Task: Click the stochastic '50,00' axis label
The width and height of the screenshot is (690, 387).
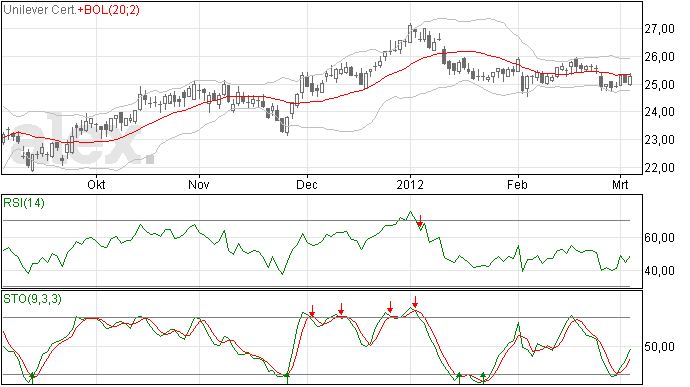Action: tap(659, 347)
